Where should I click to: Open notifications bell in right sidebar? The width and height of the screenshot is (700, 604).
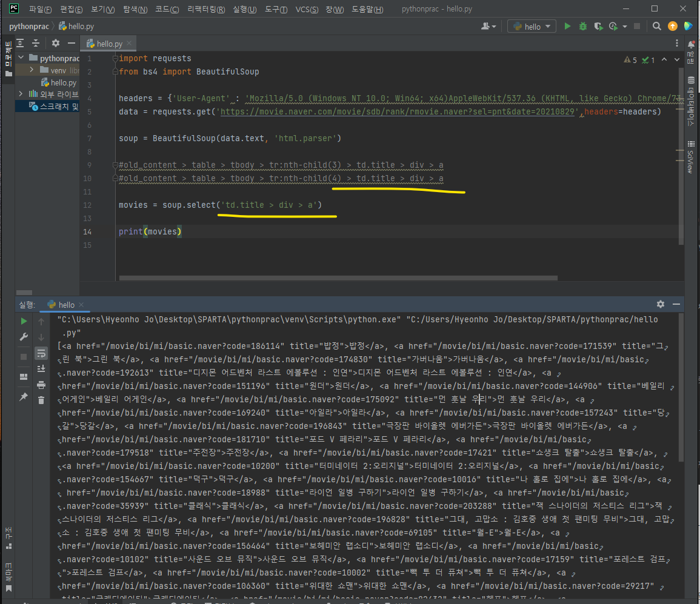coord(691,44)
